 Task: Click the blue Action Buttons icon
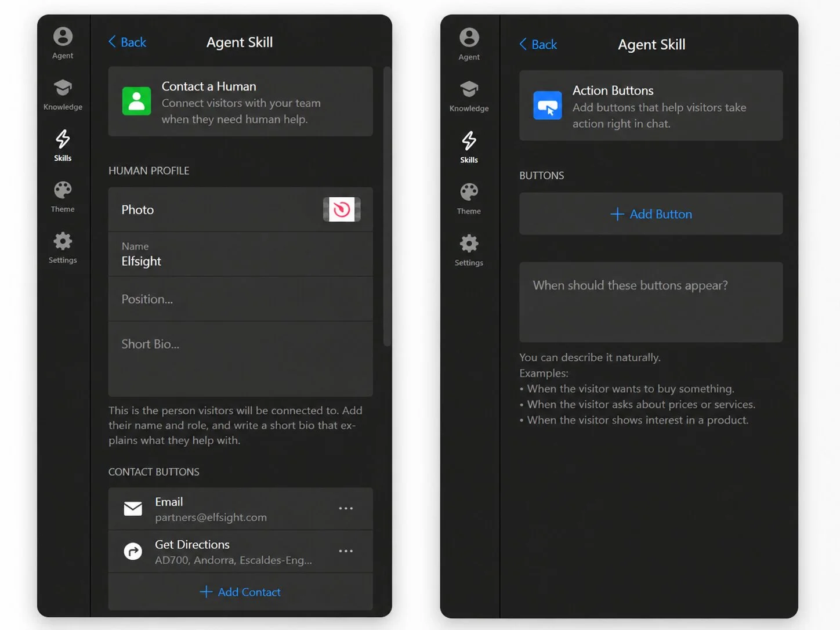(548, 106)
